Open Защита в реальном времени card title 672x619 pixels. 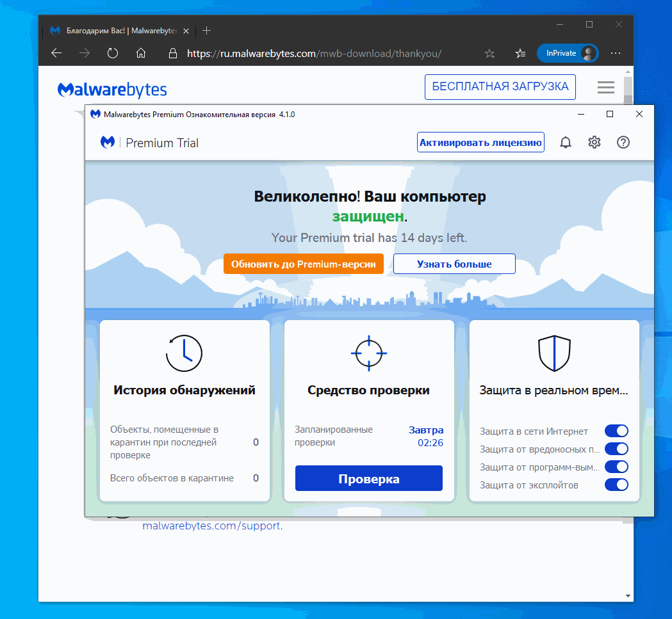553,390
